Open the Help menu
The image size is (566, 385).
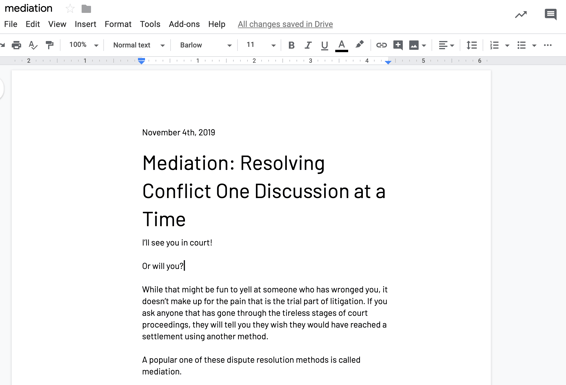217,24
